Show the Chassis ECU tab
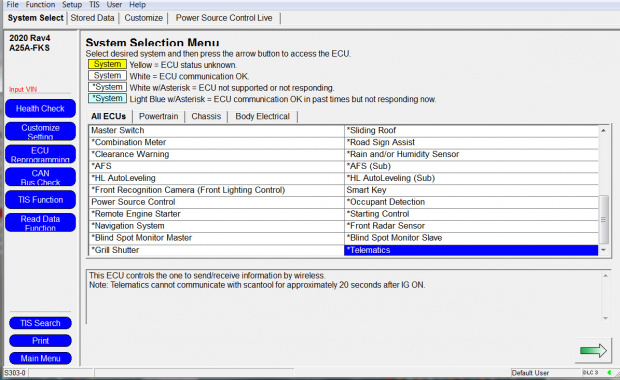Viewport: 620px width, 380px height. 206,117
